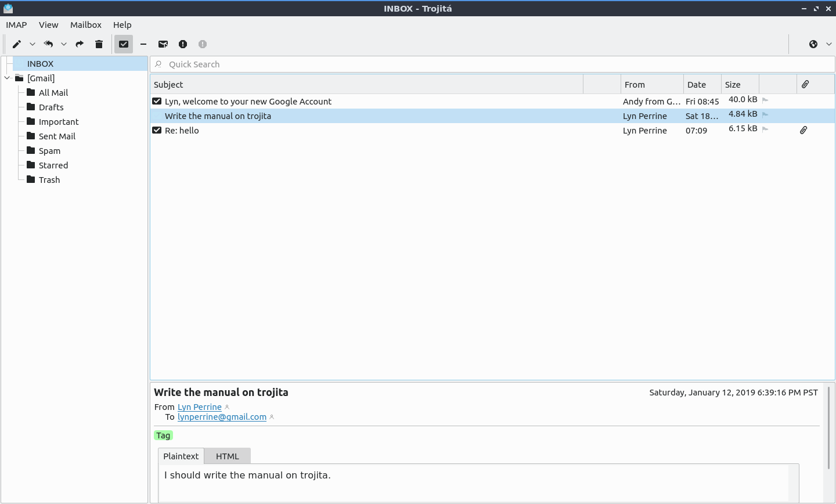The image size is (836, 504).
Task: Click the reply arrow toolbar icon
Action: tap(49, 44)
